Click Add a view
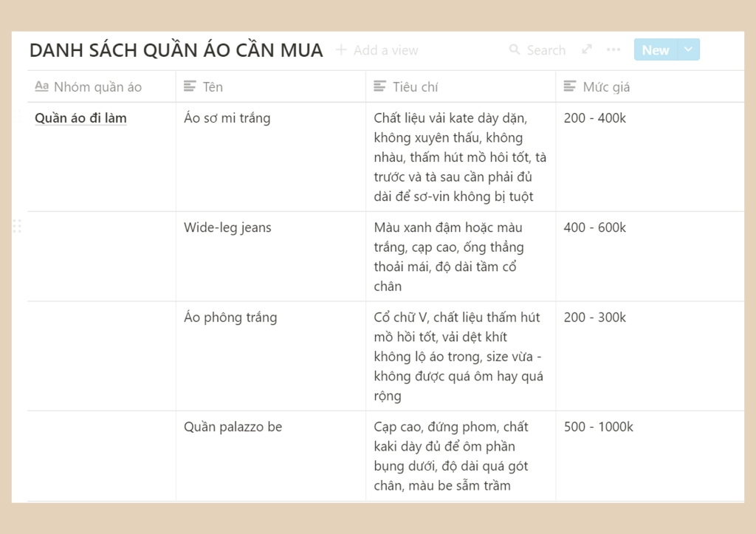Screen dimensions: 756x534 (377, 49)
